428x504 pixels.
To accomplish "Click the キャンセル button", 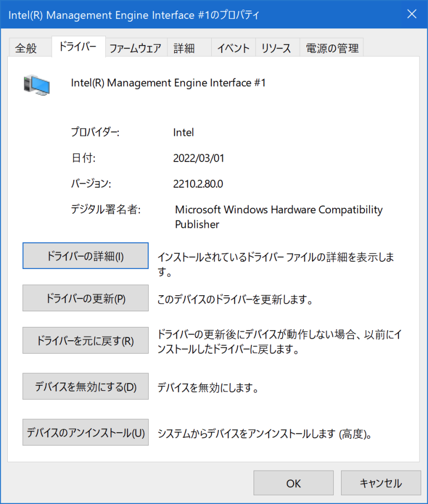I will 381,483.
